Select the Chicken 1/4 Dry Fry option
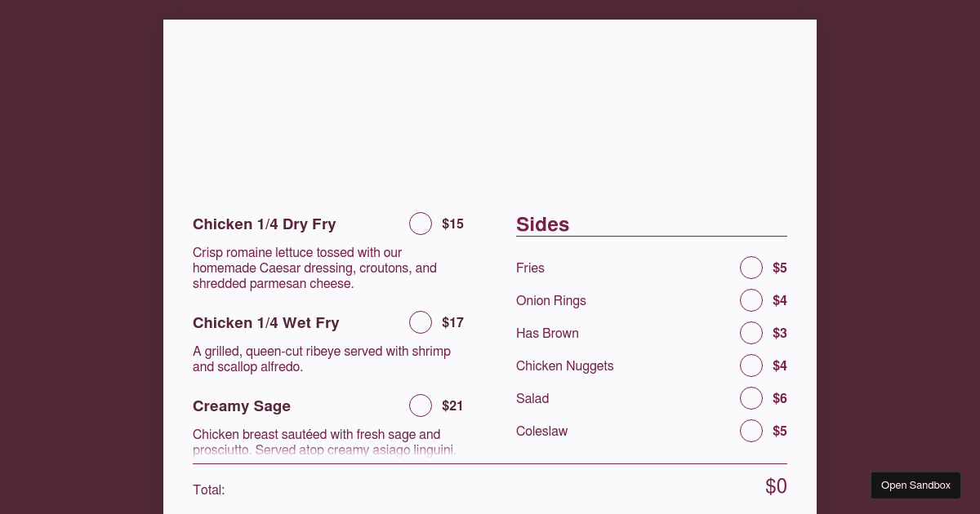Image resolution: width=980 pixels, height=514 pixels. (x=421, y=224)
